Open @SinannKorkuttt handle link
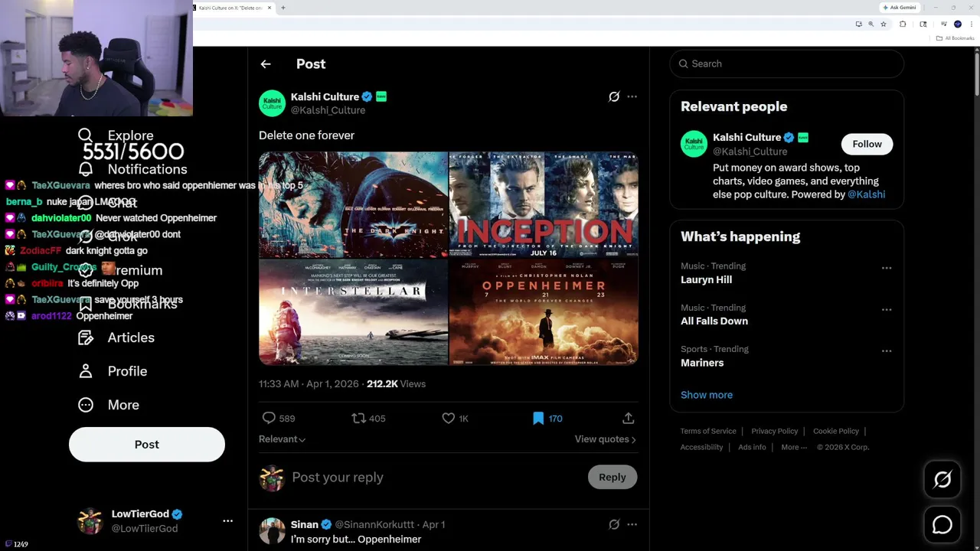The image size is (980, 551). (376, 525)
